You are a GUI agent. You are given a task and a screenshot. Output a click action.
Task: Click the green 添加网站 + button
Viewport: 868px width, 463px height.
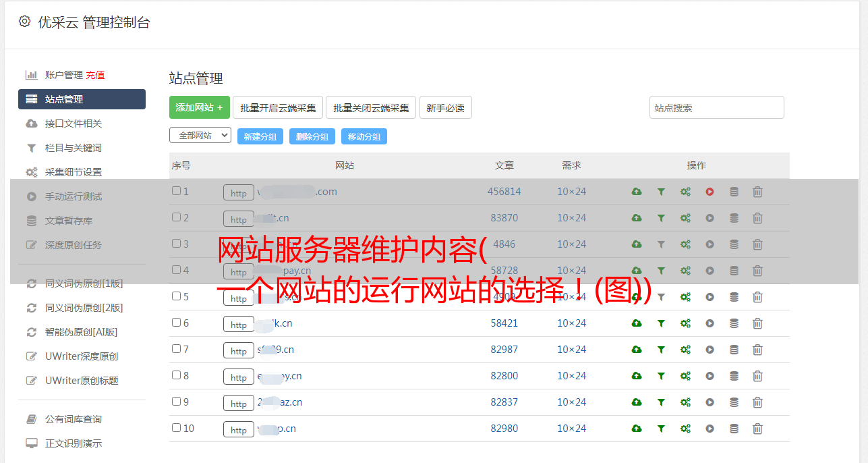[200, 107]
